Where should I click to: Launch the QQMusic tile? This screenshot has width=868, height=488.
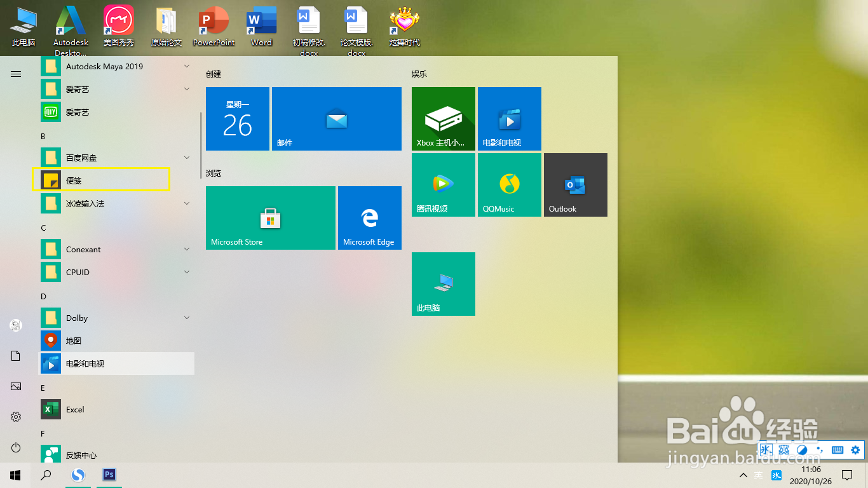510,185
